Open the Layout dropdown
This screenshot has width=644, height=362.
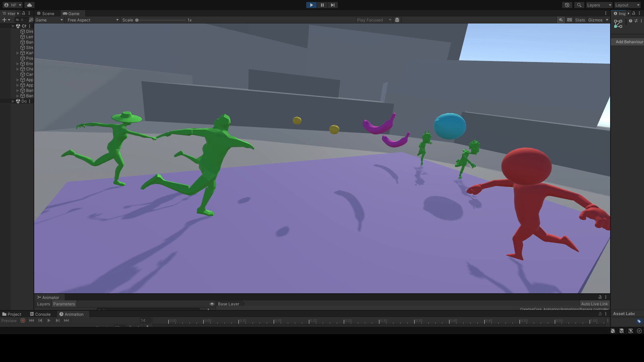pyautogui.click(x=627, y=5)
